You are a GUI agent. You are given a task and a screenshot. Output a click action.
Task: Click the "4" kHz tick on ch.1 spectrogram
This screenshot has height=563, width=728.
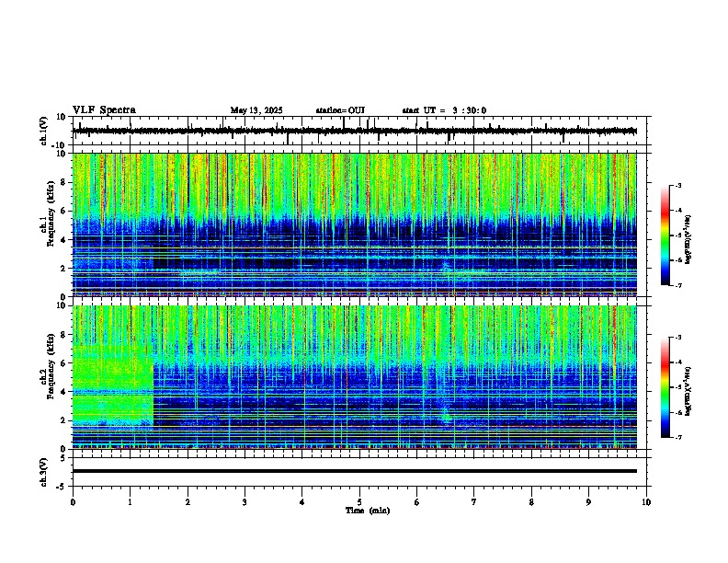63,240
